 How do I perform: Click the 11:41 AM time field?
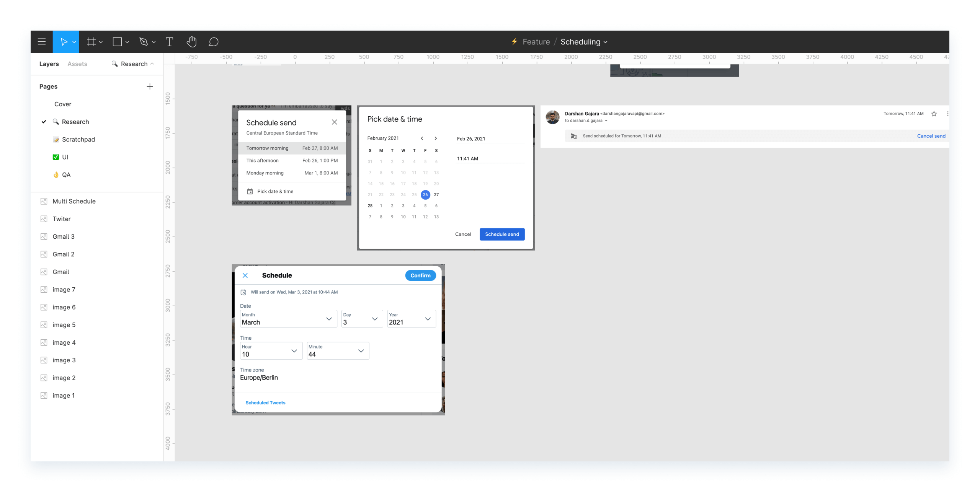(x=490, y=158)
